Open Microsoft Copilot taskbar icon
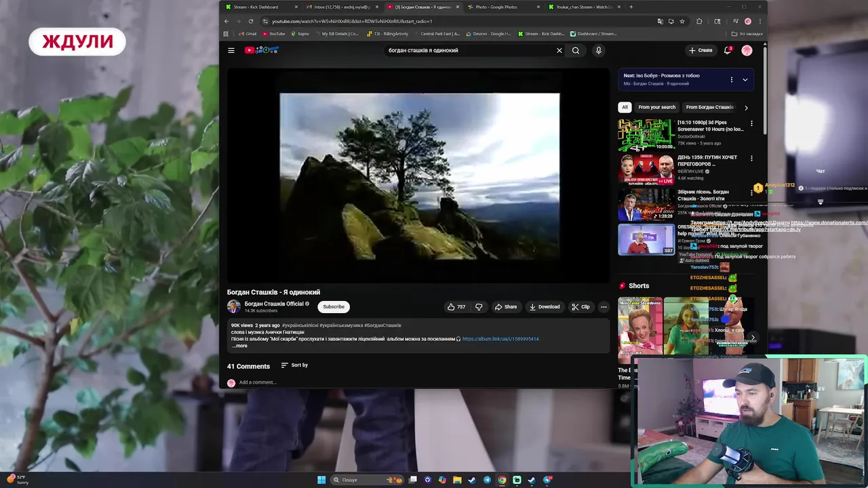Screen dimensions: 868x488 click(443, 480)
